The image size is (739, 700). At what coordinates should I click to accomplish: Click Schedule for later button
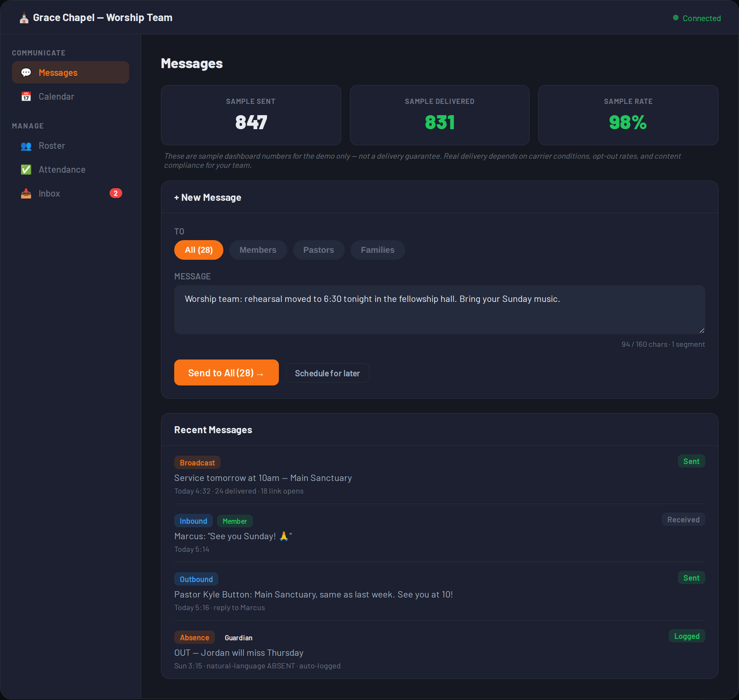pos(327,373)
